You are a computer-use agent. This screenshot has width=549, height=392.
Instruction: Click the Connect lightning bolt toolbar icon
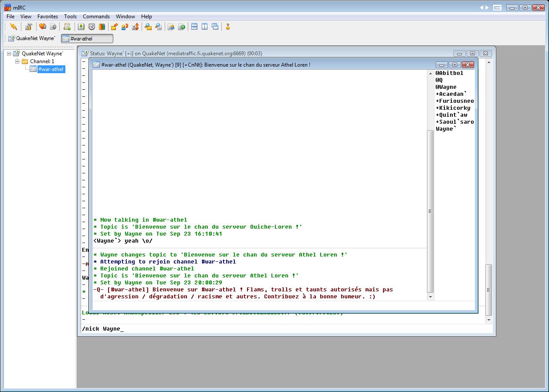coord(14,27)
